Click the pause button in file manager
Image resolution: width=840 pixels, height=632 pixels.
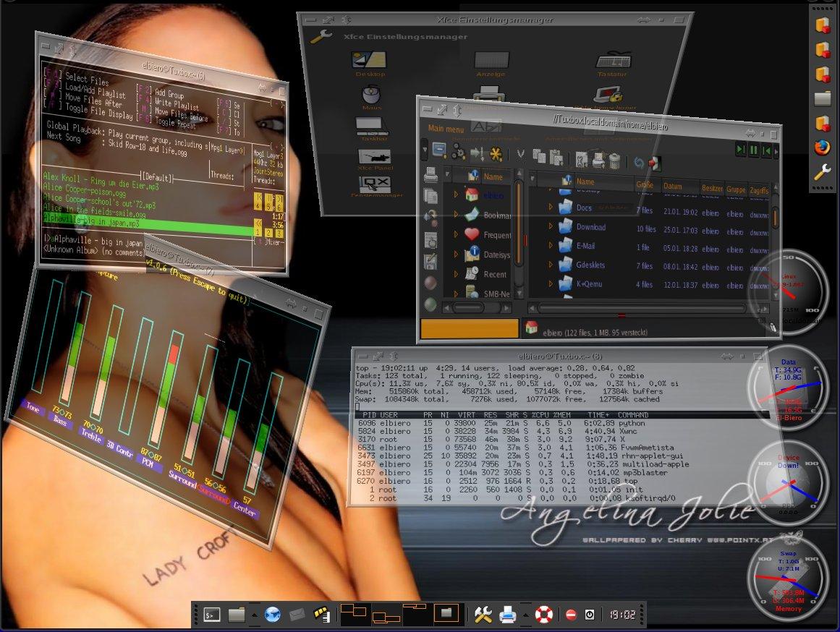[x=753, y=150]
